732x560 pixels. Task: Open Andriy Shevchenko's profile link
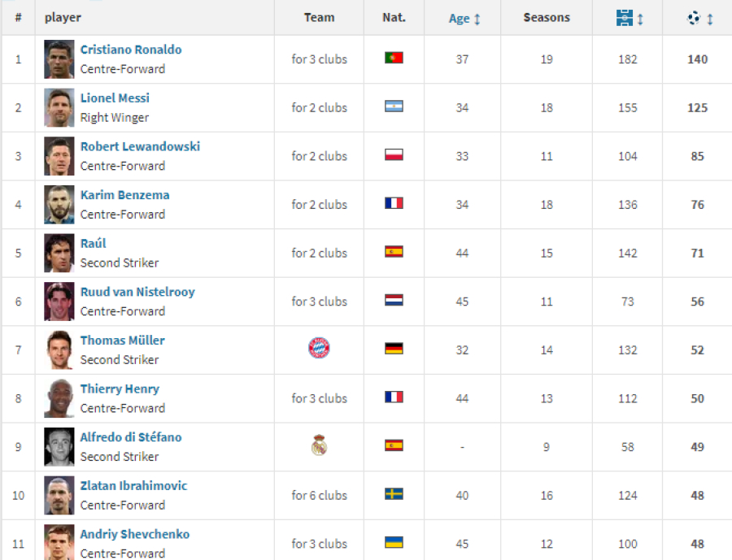135,534
